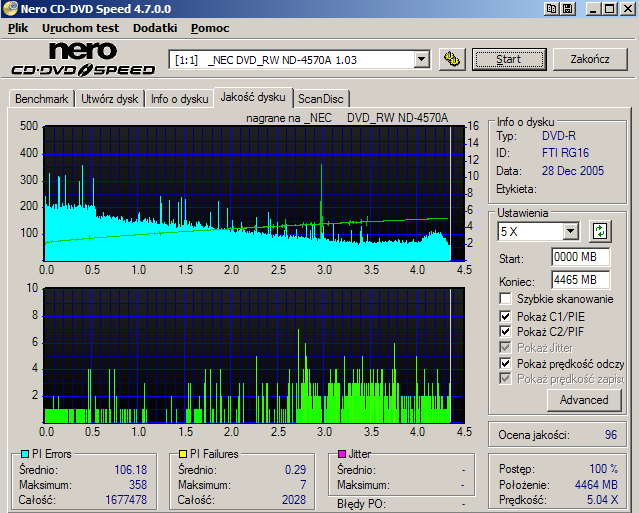
Task: Toggle the disabled Pokaż Jitter checkbox
Action: [505, 348]
